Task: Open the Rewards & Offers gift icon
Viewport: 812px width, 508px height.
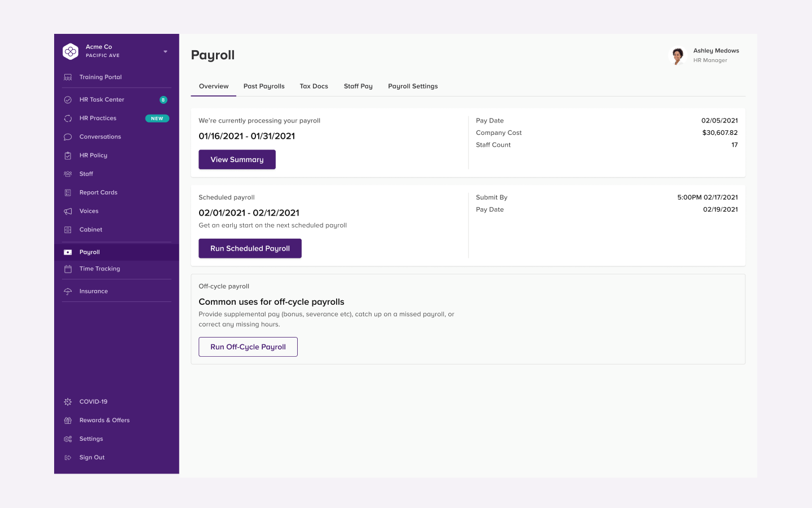Action: pyautogui.click(x=68, y=421)
